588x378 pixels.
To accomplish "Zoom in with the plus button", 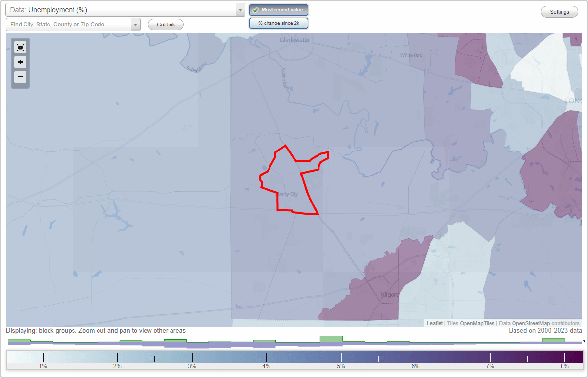I will (x=20, y=62).
